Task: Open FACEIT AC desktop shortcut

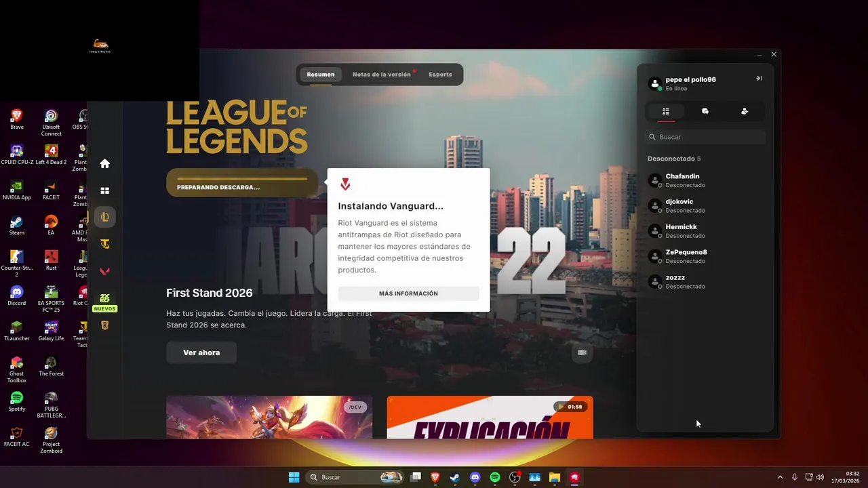Action: [17, 436]
